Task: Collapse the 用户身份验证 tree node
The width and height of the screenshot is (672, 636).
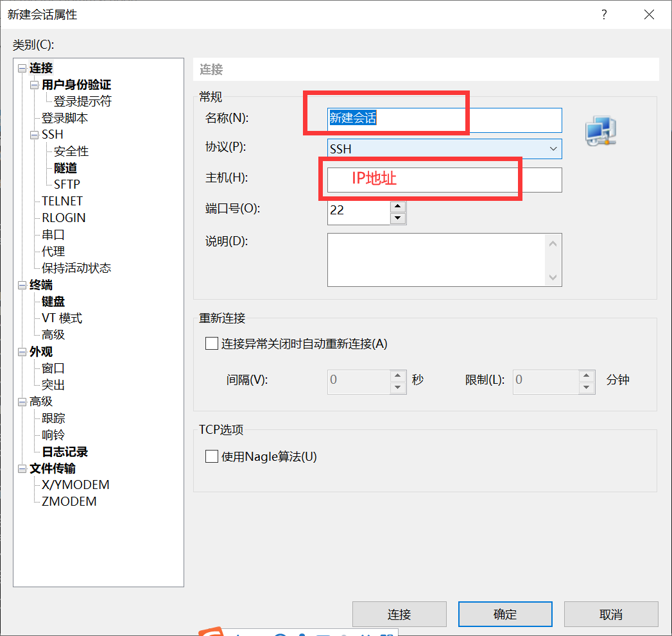Action: pos(34,85)
